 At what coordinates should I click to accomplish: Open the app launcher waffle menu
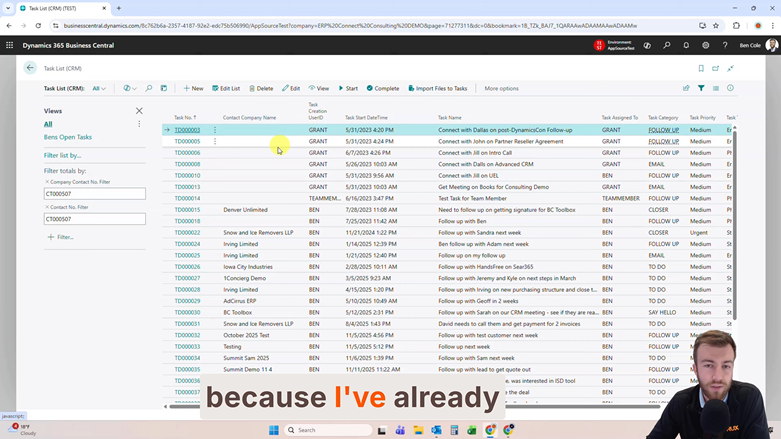[x=9, y=45]
